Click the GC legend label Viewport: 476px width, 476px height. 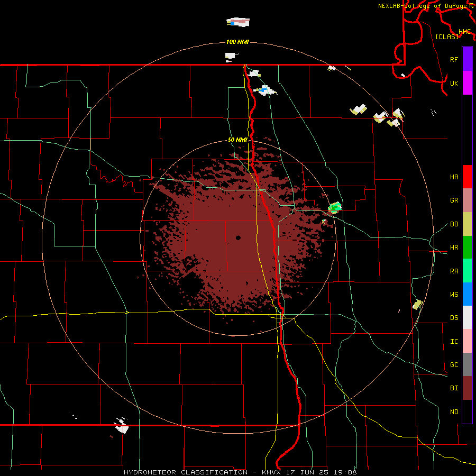coord(454,365)
